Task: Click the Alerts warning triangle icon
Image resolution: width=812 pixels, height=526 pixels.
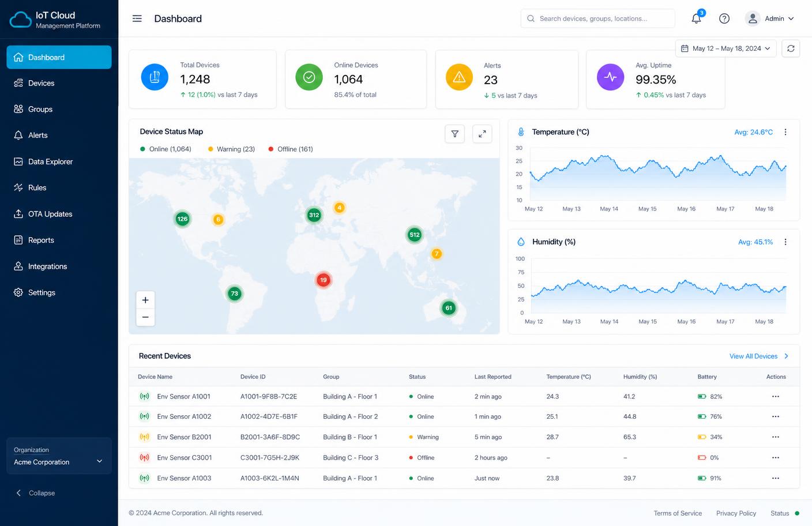Action: [x=459, y=77]
